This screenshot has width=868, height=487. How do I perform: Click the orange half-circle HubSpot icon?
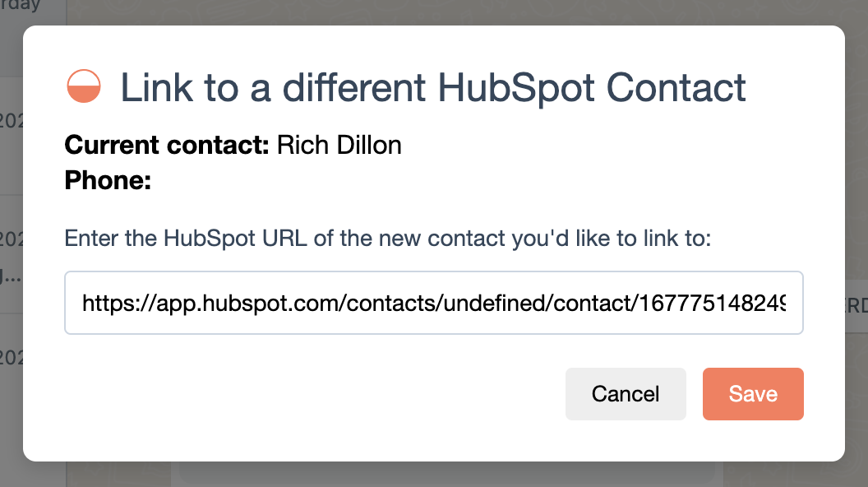tap(84, 86)
